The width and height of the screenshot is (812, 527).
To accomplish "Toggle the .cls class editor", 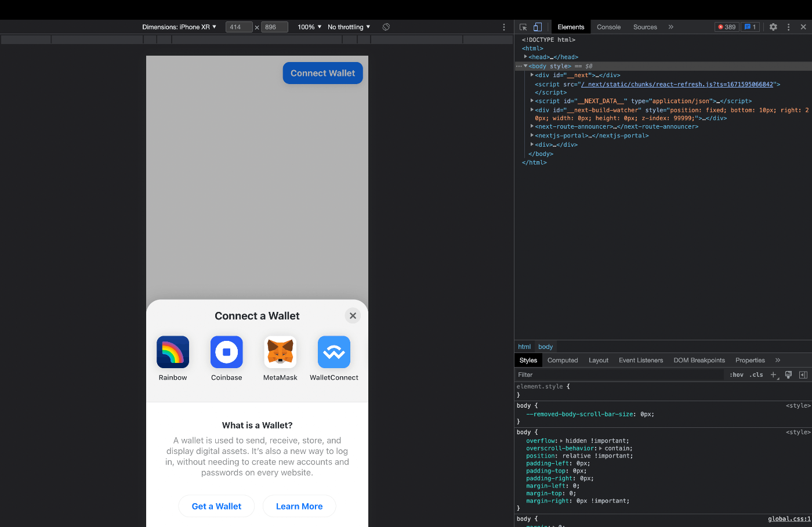I will [756, 375].
